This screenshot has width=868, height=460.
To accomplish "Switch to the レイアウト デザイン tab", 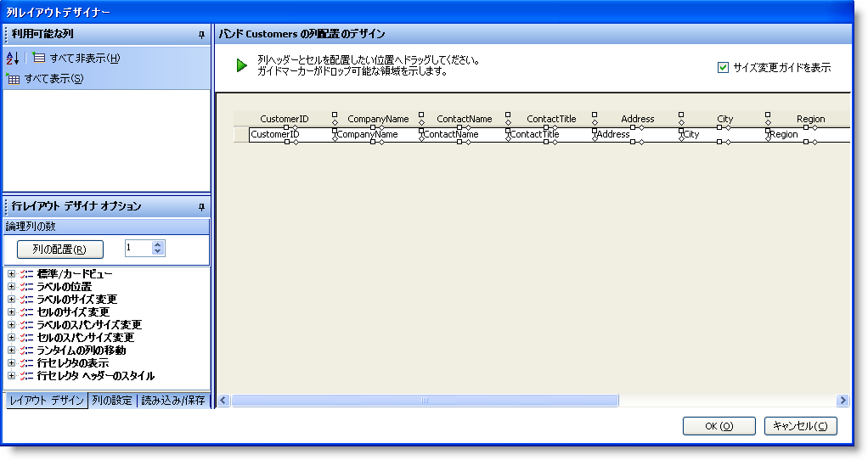I will coord(47,401).
